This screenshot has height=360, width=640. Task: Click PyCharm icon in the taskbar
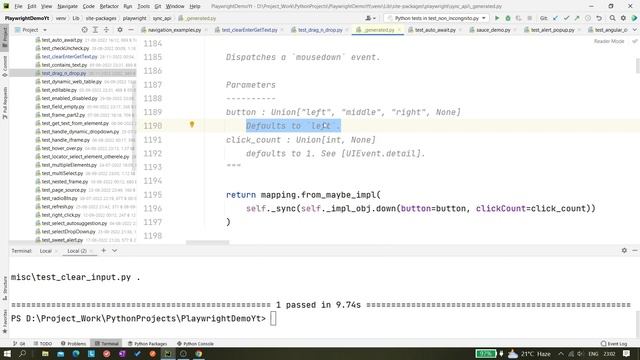coord(168,353)
